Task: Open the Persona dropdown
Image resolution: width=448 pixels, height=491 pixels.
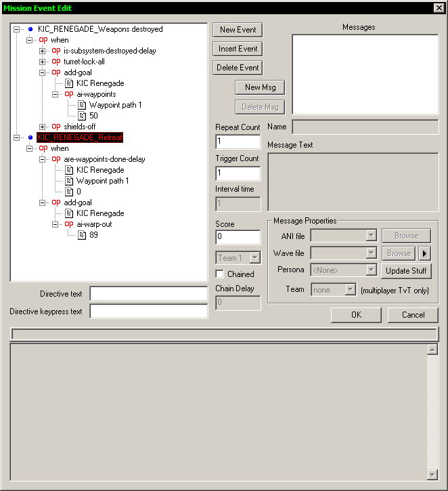Action: pos(370,270)
